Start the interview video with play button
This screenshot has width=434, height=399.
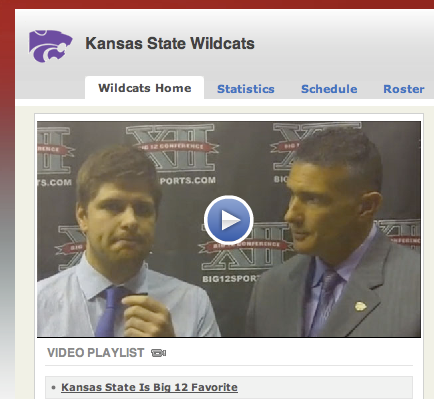click(x=229, y=220)
